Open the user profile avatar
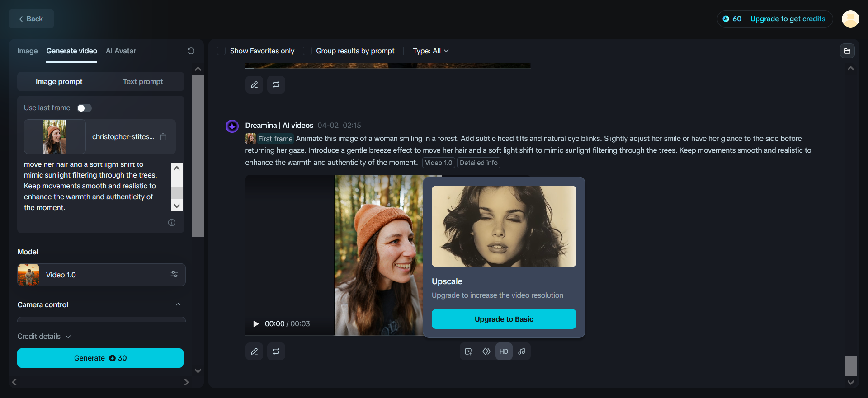The image size is (868, 398). [850, 19]
